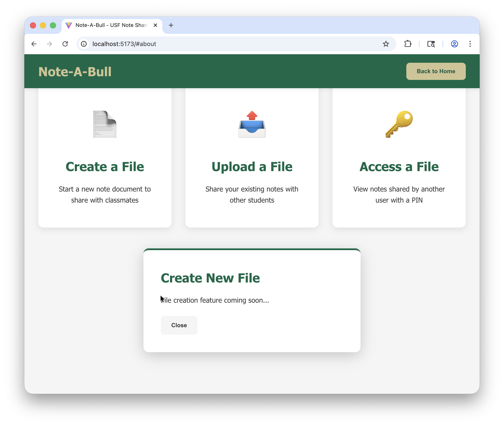The image size is (504, 426).
Task: Click the golden key icon
Action: 399,124
